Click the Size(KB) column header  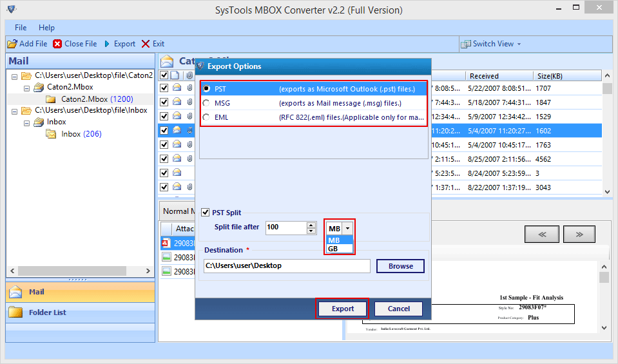coord(568,76)
